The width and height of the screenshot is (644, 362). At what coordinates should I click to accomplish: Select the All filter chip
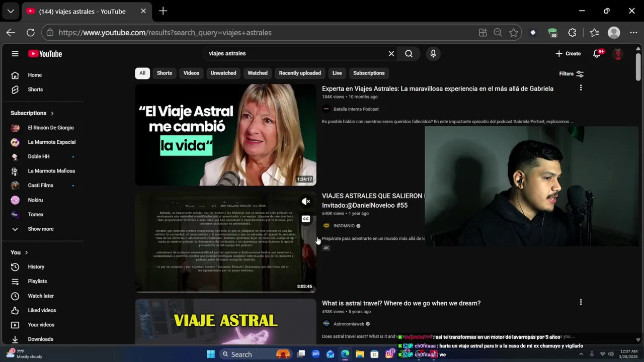pyautogui.click(x=142, y=73)
